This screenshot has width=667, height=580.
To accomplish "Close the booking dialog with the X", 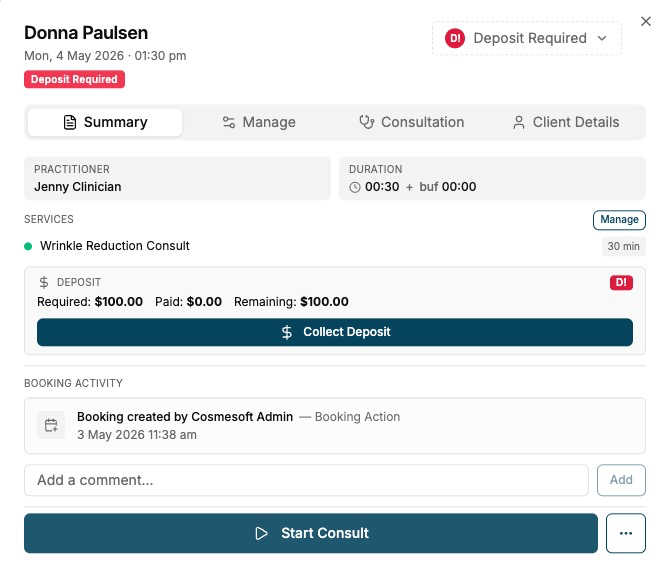I will point(645,21).
